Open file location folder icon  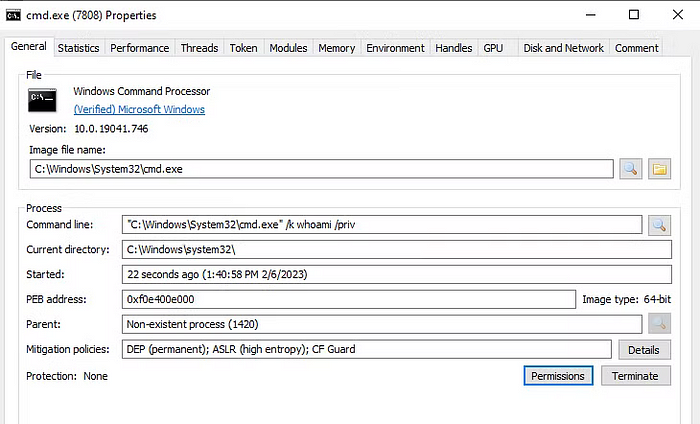click(x=659, y=169)
